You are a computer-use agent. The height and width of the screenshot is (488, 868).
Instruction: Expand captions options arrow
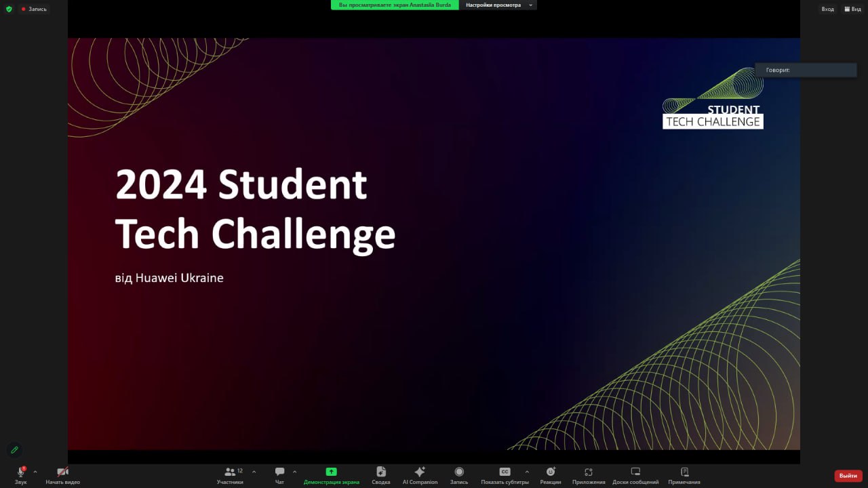tap(527, 472)
